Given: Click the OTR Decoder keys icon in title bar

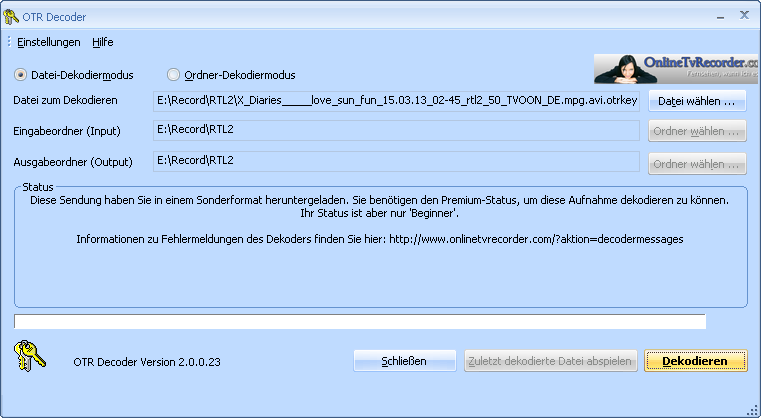Looking at the screenshot, I should (11, 17).
